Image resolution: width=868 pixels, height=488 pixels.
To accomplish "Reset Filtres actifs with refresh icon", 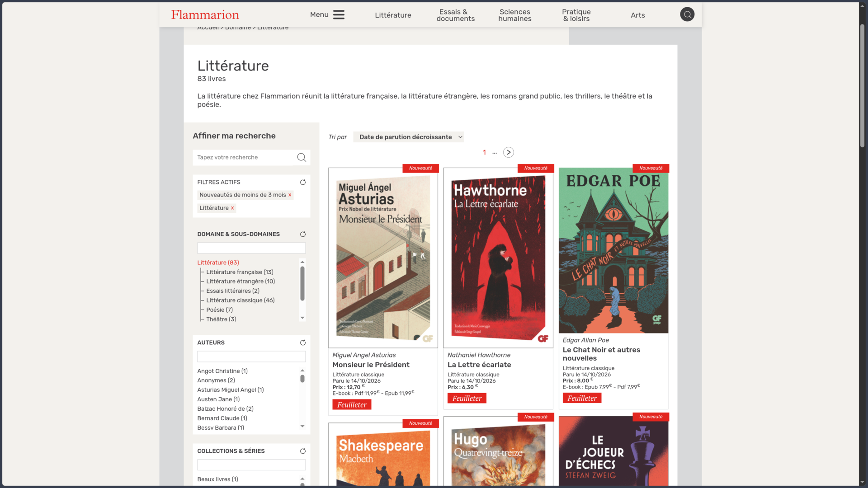I will point(303,182).
